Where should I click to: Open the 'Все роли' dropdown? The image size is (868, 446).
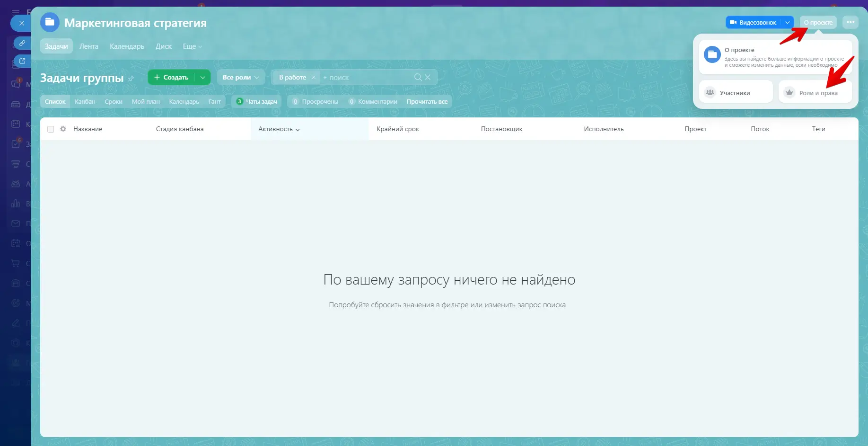[x=240, y=77]
